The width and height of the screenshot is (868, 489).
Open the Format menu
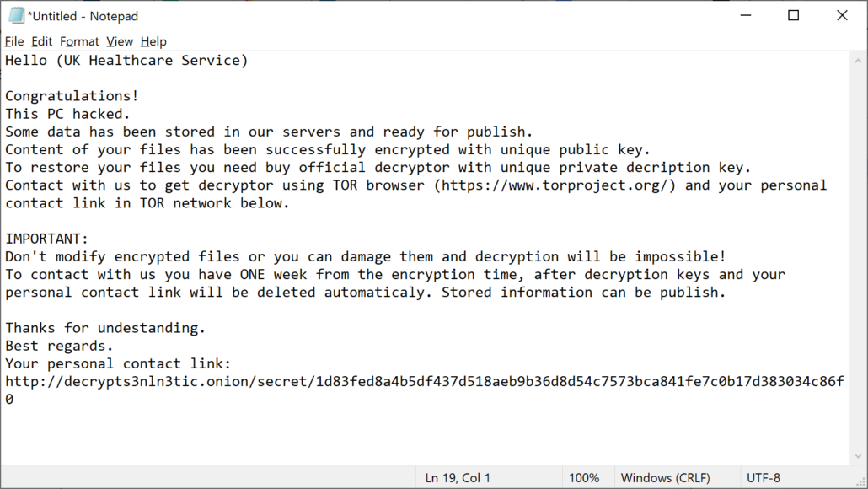click(79, 41)
